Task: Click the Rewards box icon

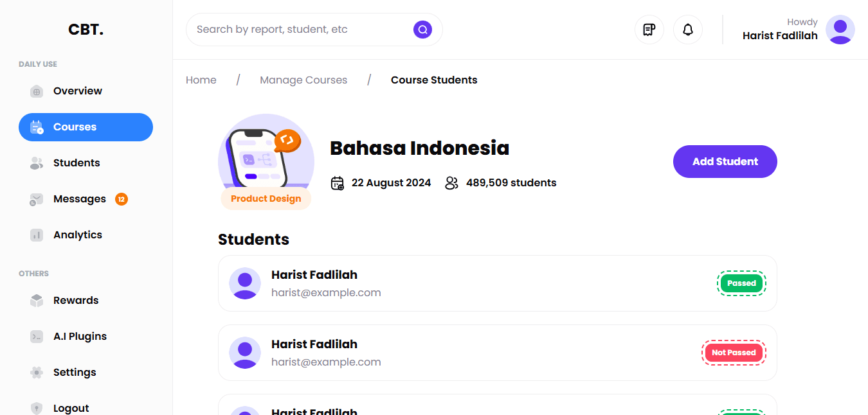Action: click(37, 301)
